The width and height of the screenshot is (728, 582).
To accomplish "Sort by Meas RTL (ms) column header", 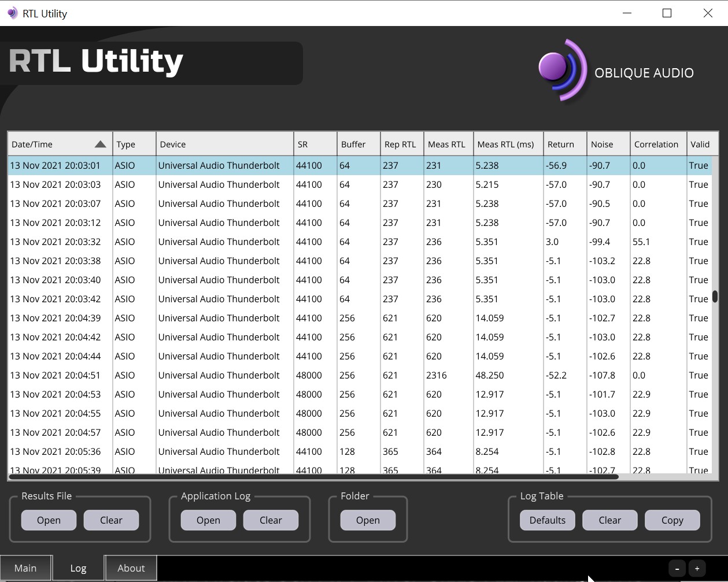I will [x=508, y=144].
